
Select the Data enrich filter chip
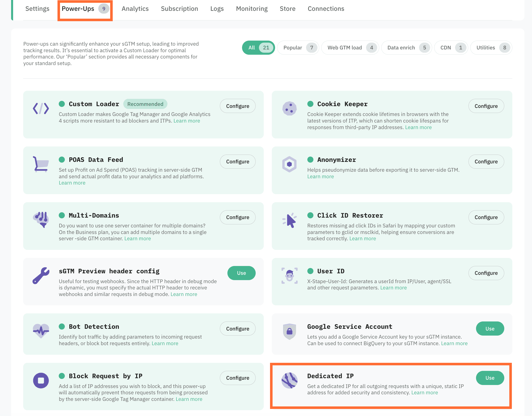click(406, 47)
